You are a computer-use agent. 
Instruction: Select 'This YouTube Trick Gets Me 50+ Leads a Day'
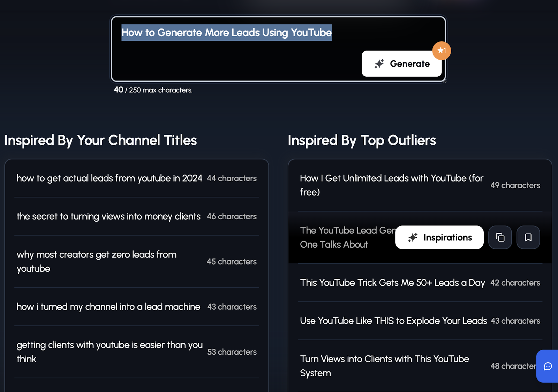coord(392,283)
